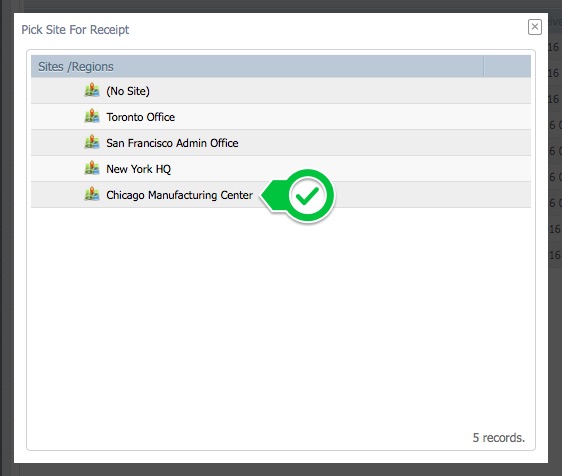Click the indent space before the (No Site) icon
This screenshot has height=476, width=562.
coord(57,91)
